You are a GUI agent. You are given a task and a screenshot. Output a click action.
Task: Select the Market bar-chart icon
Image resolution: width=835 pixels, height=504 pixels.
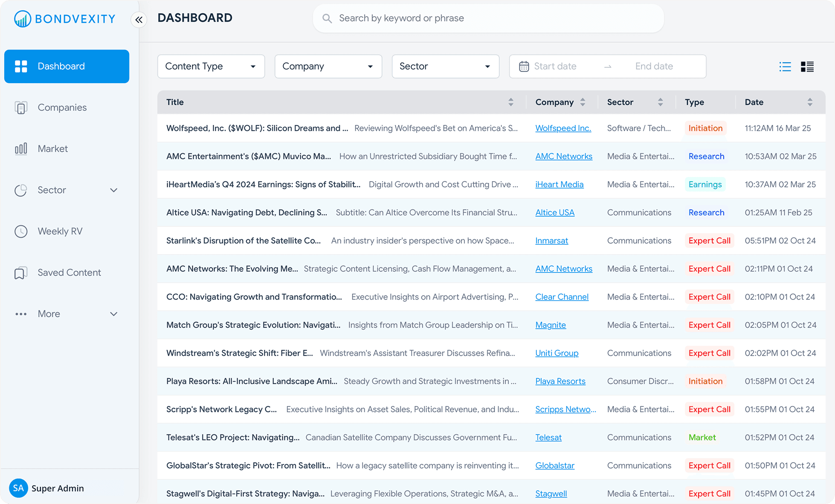point(21,148)
